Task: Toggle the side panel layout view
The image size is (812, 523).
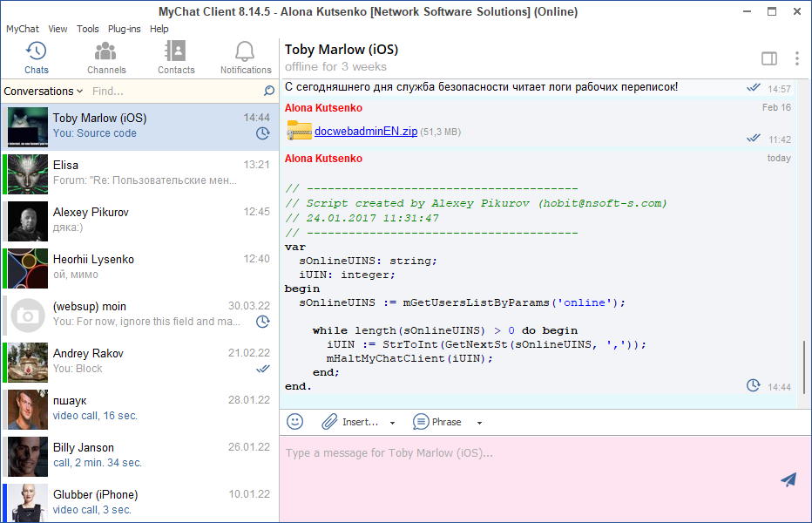Action: [x=769, y=58]
